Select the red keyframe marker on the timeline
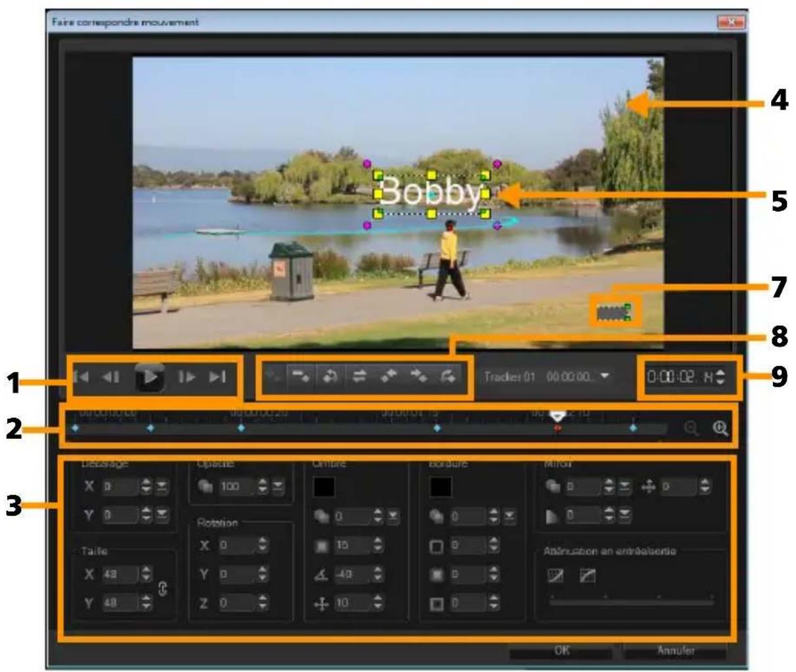 pos(558,428)
